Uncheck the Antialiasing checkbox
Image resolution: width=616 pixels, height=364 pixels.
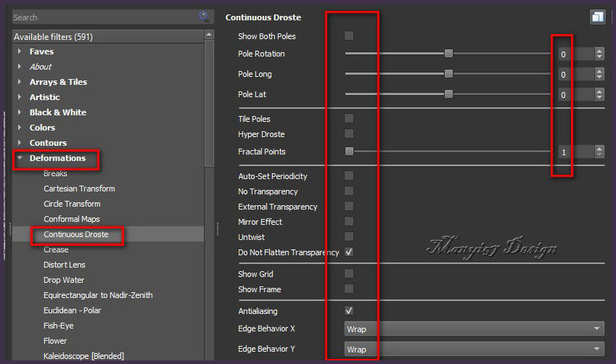[x=349, y=310]
